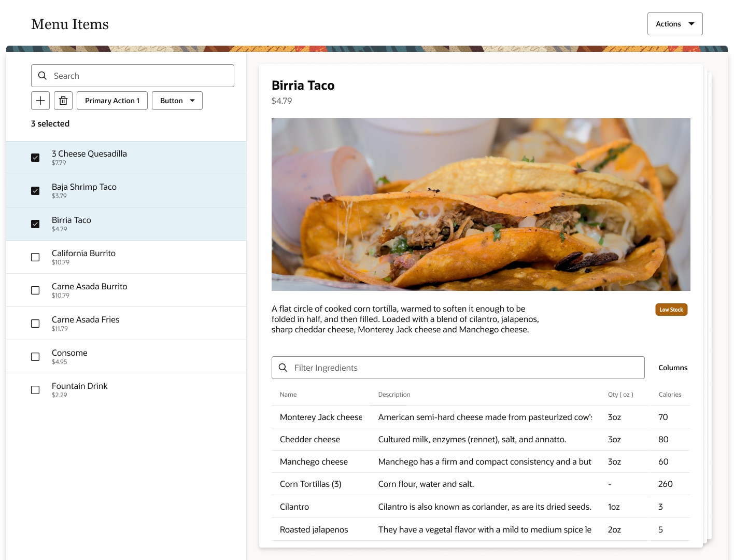
Task: Click the Primary Action 1 button
Action: pos(112,101)
